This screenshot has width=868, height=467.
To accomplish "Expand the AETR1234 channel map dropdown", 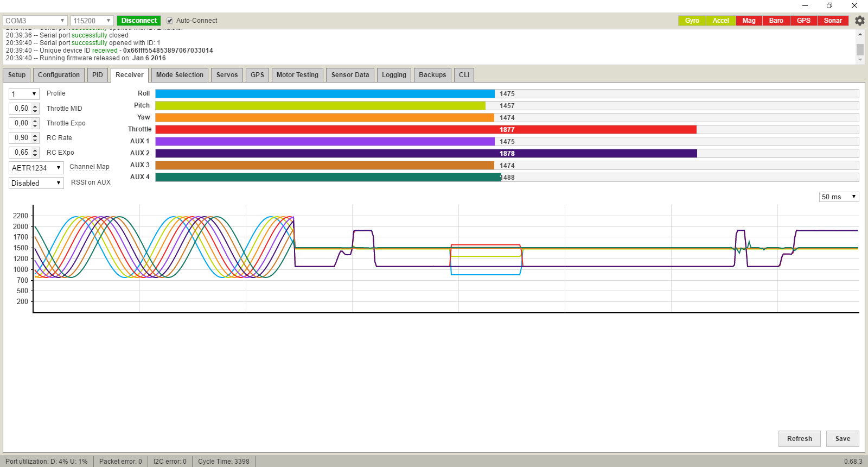I will 36,168.
